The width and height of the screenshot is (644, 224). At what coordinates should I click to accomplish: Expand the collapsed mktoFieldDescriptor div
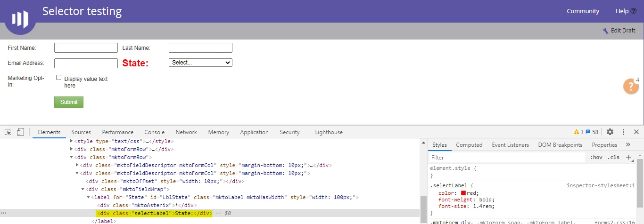[77, 165]
